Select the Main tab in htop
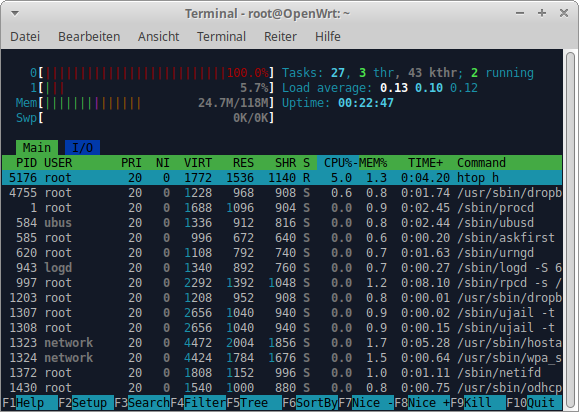The height and width of the screenshot is (412, 579). coord(37,148)
